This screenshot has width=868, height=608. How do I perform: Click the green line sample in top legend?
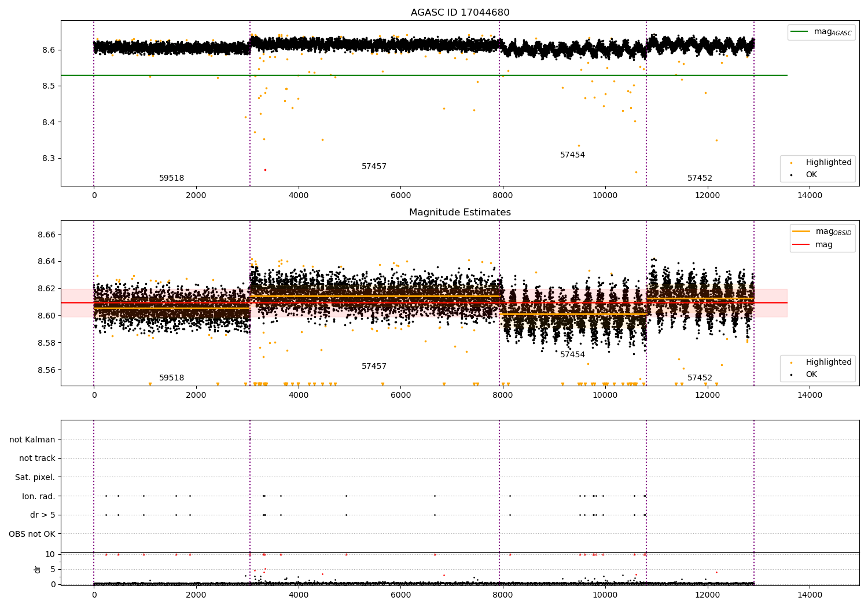800,31
